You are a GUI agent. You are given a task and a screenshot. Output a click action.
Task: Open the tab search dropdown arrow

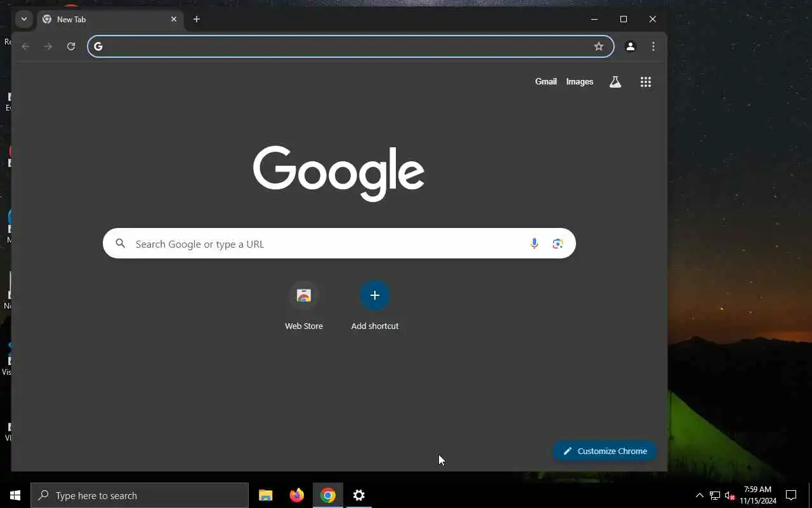click(x=23, y=19)
